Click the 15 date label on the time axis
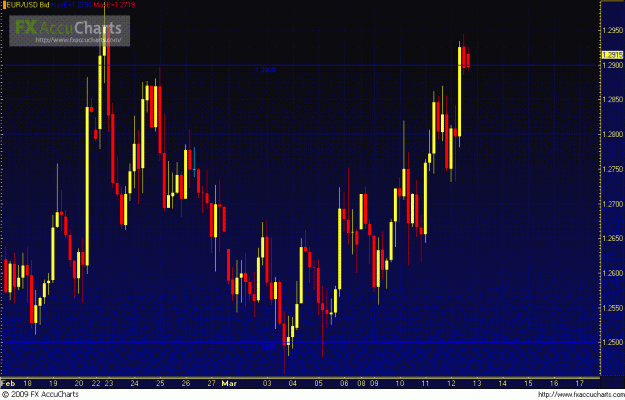The width and height of the screenshot is (625, 400). click(x=528, y=384)
